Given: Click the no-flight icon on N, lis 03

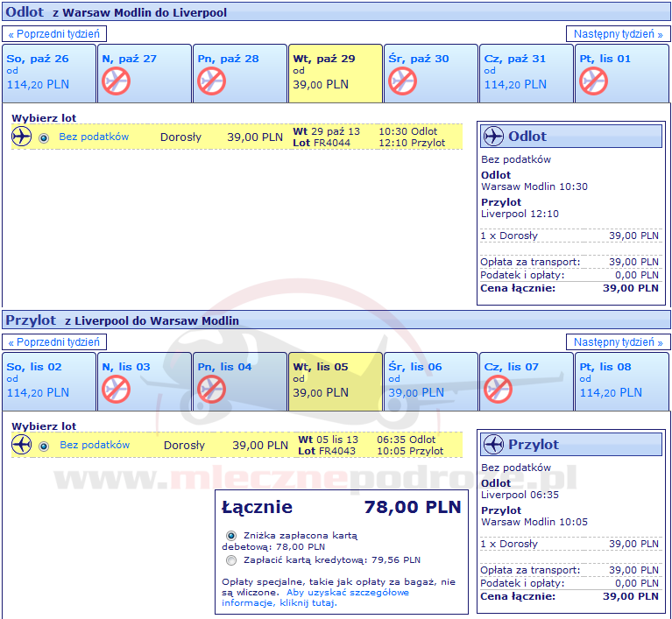Looking at the screenshot, I should 116,389.
